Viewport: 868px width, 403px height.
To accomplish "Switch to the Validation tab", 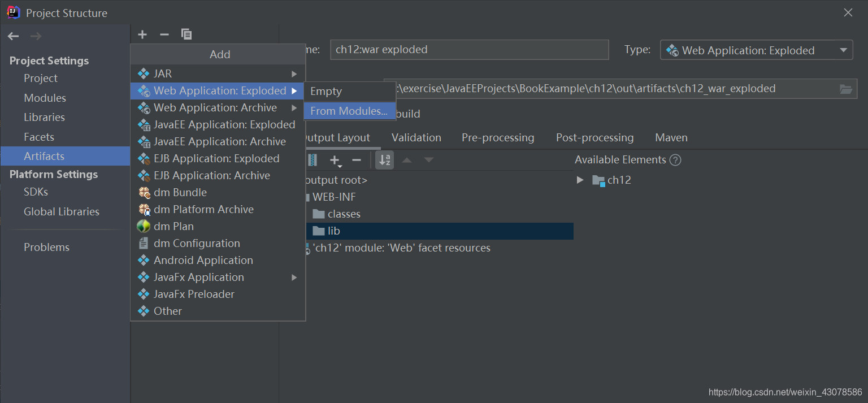I will (416, 137).
